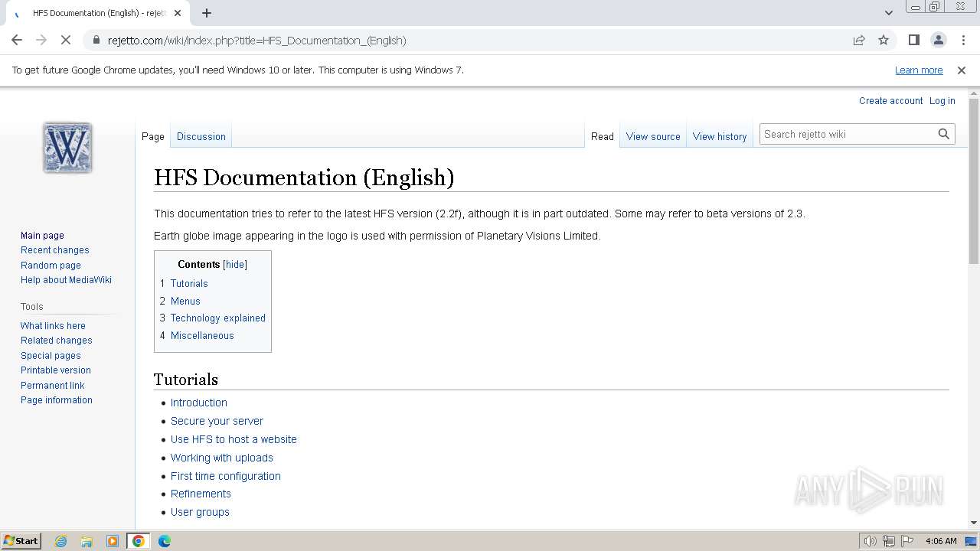Open the View source tab

(653, 136)
